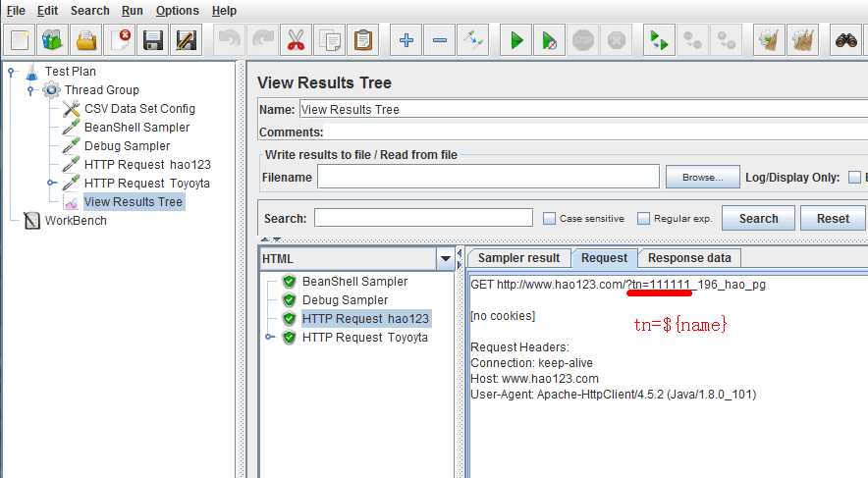Click the Remote stop all icon

692,40
